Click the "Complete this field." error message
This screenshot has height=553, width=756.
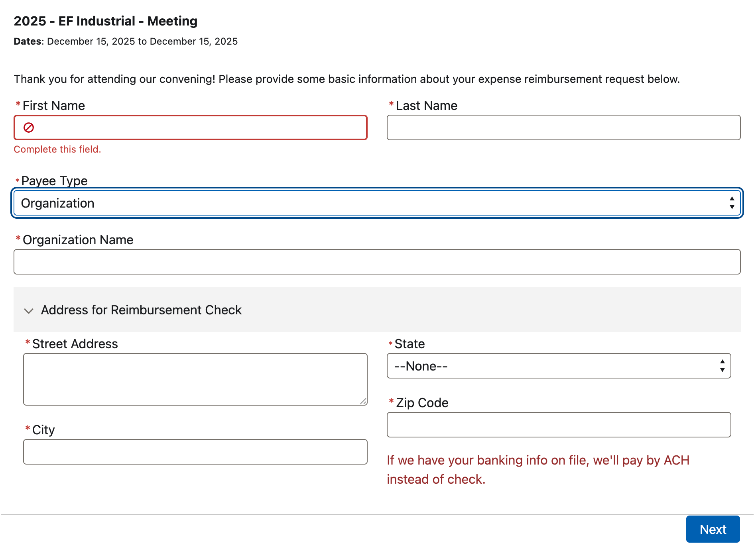coord(57,149)
